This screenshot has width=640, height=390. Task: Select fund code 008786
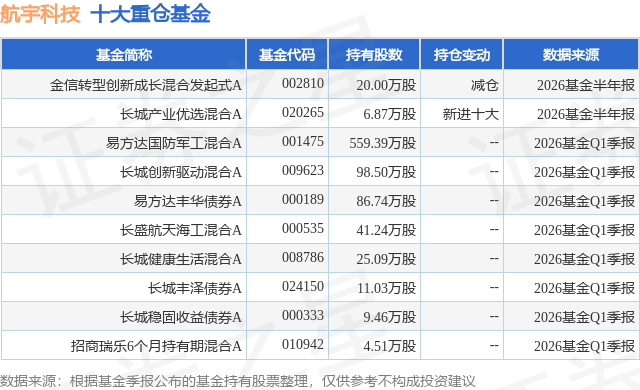302,257
